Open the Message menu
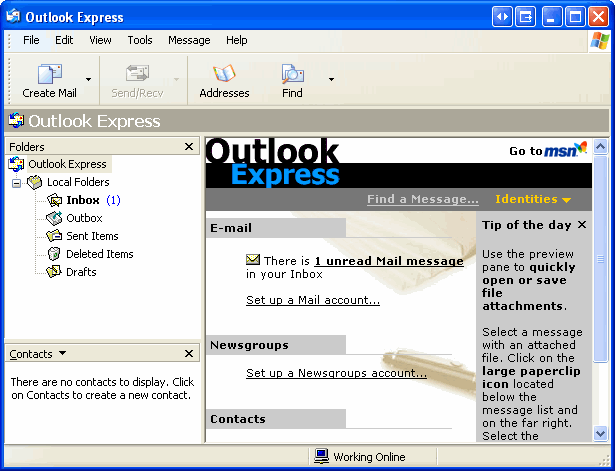Viewport: 616px width, 472px height. coord(189,40)
